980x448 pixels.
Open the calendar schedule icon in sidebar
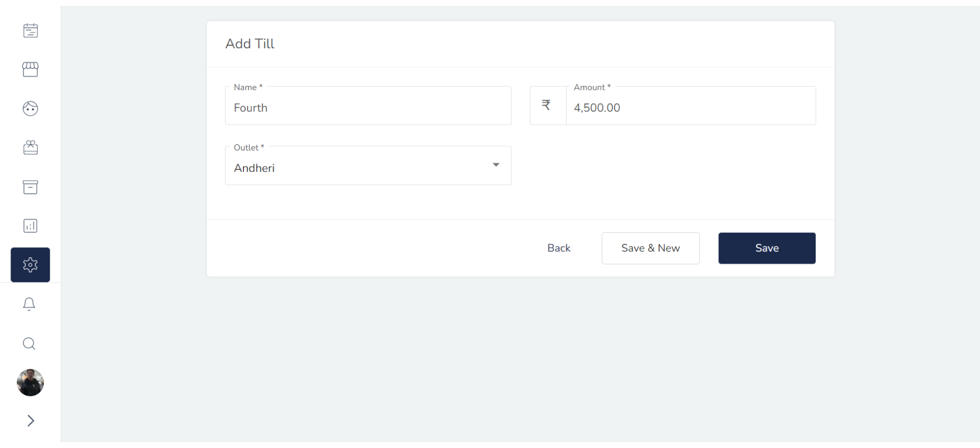[x=30, y=30]
